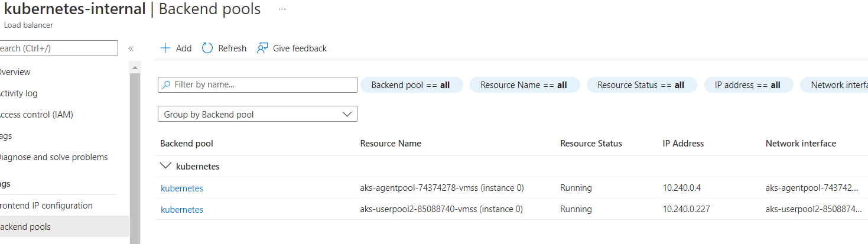Screen dimensions: 868x244
Task: Click network interface aks-userpool2-8508874... cell
Action: pos(812,210)
